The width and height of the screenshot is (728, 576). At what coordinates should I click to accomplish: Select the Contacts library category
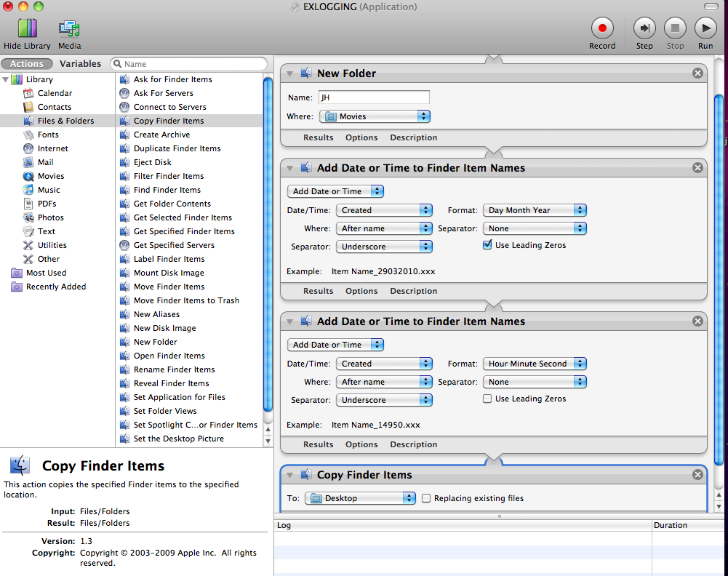[55, 107]
